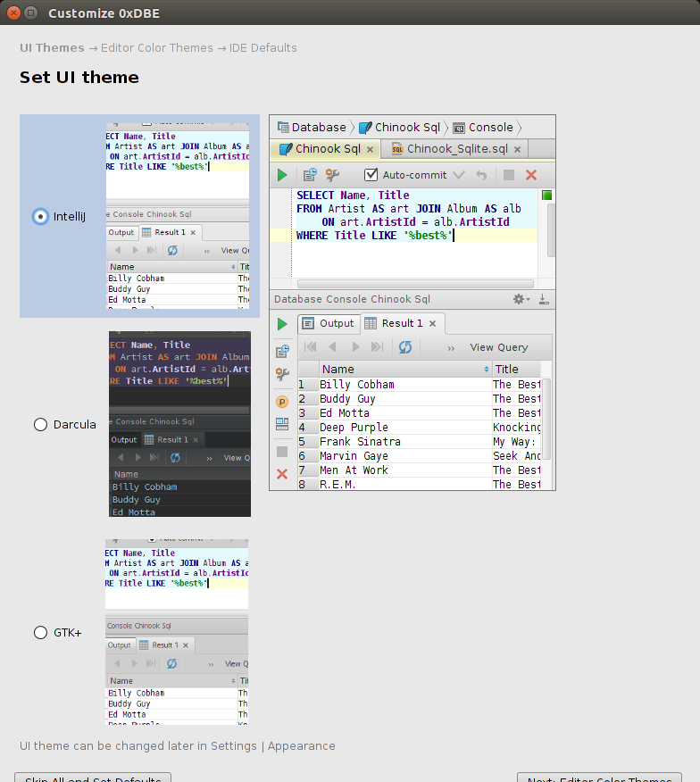Click Next: Editor Color Themes button

click(x=599, y=777)
